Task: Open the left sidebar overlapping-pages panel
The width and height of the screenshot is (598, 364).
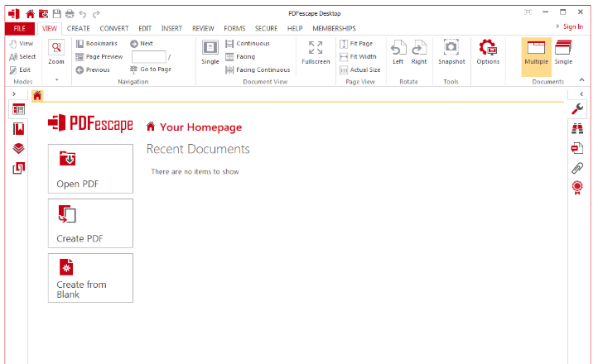Action: coord(19,168)
